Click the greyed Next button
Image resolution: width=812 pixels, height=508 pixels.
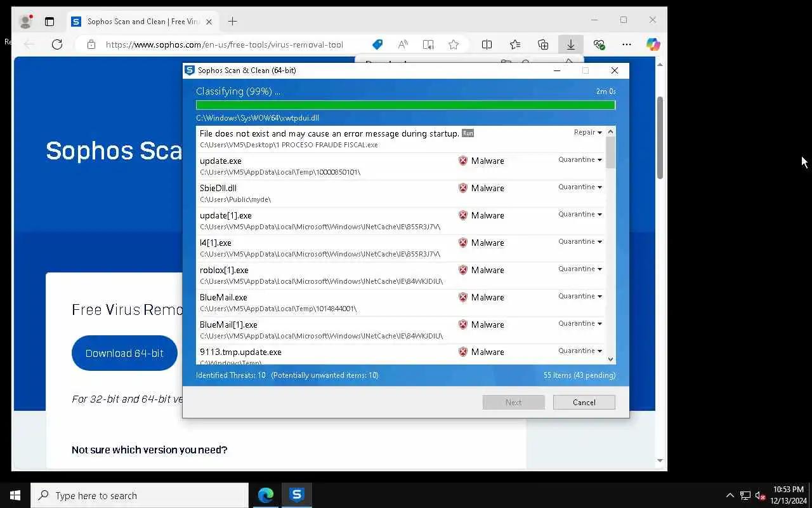[513, 402]
